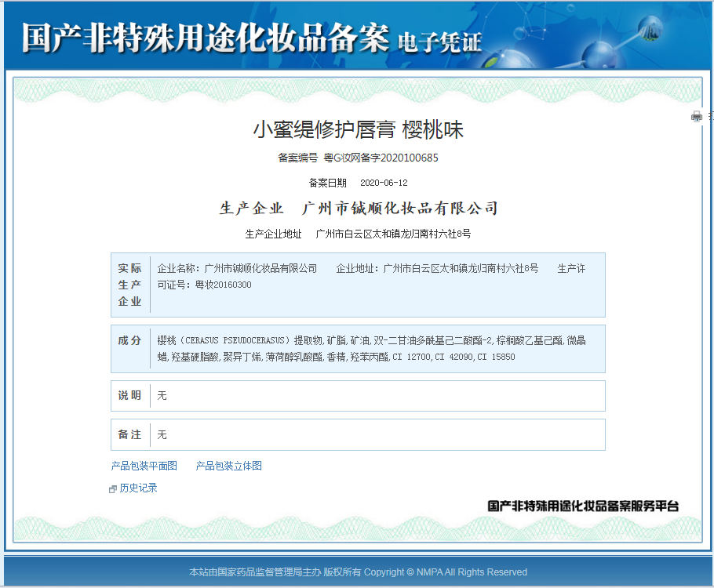Click the ingredient list text starting with 樱桃
Image resolution: width=714 pixels, height=588 pixels.
[370, 348]
